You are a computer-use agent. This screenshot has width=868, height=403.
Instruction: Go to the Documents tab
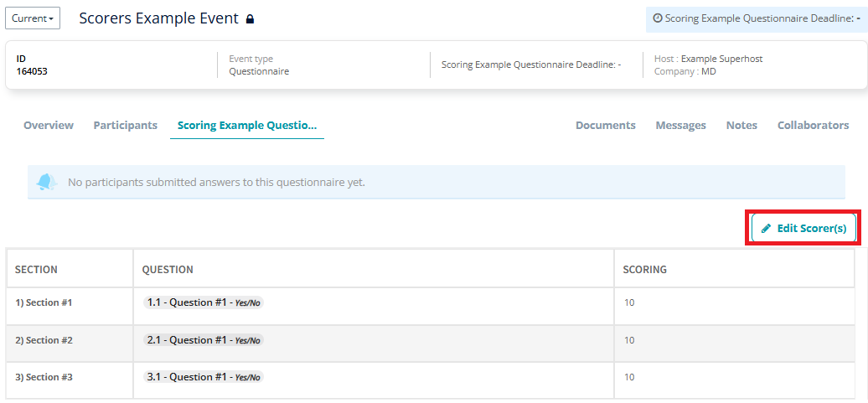606,125
